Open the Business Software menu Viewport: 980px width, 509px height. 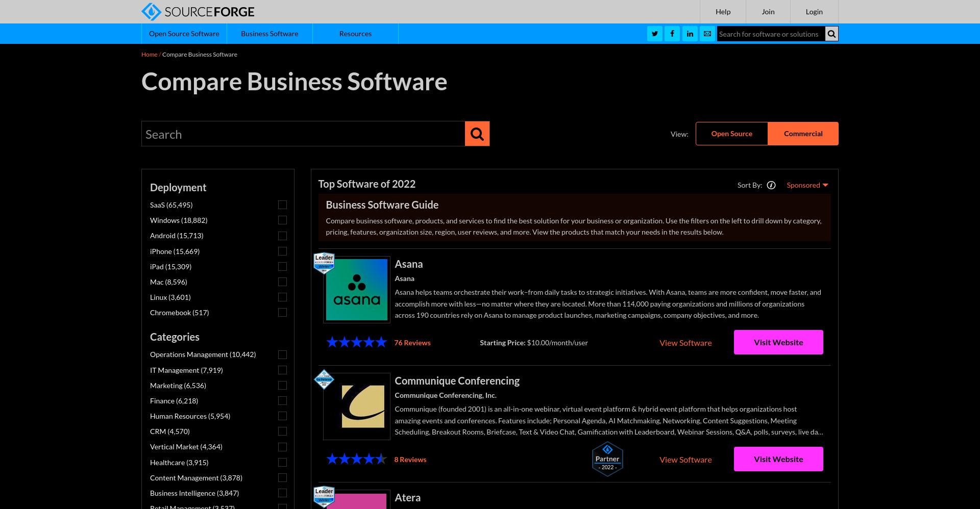click(269, 34)
